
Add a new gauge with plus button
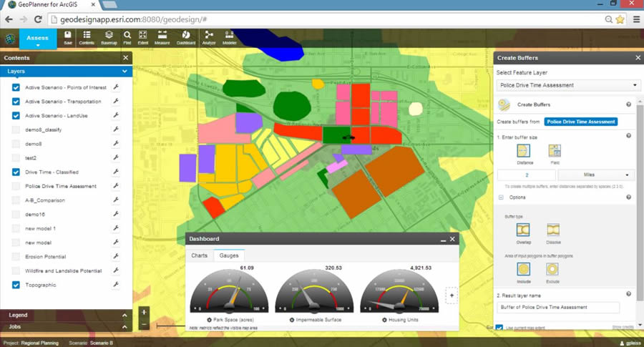coord(452,295)
